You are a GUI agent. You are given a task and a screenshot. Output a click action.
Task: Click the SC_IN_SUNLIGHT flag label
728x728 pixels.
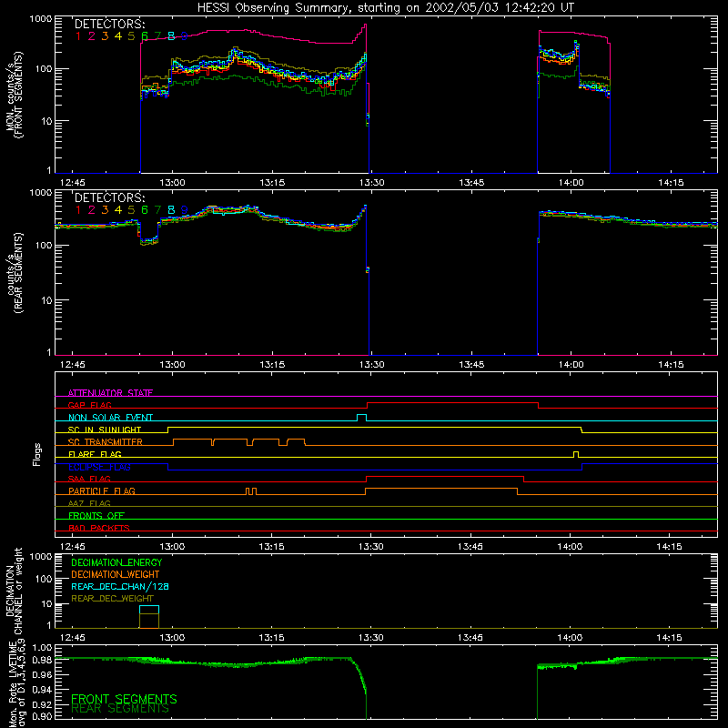pos(105,430)
